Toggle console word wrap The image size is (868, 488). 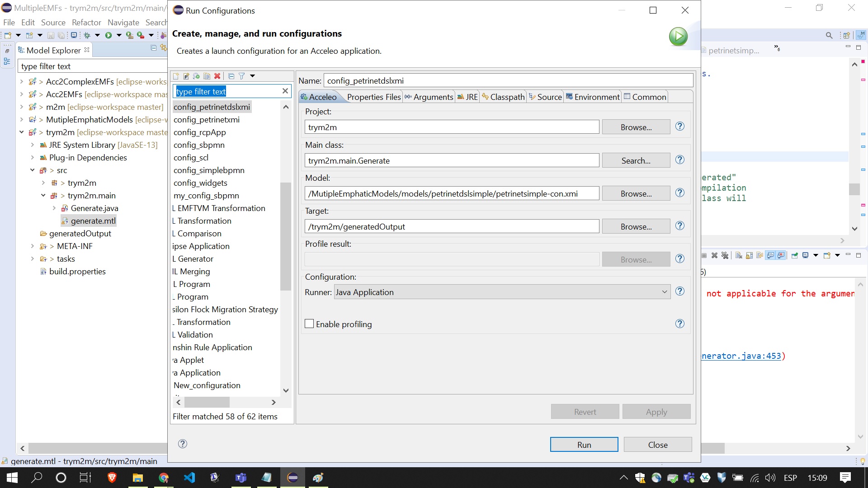click(x=759, y=255)
